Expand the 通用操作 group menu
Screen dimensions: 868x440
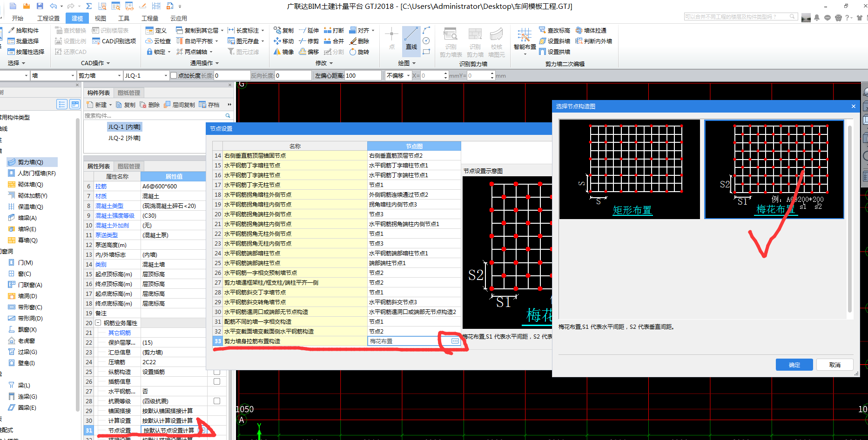coord(204,63)
